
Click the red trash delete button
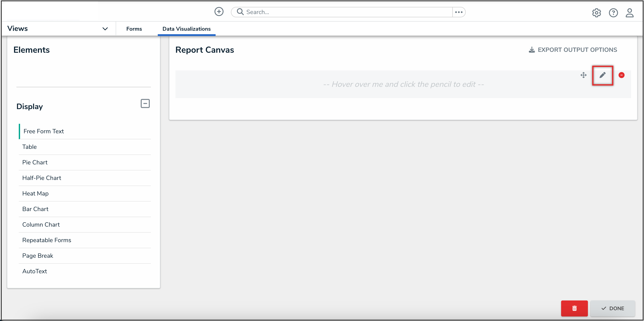pos(574,308)
